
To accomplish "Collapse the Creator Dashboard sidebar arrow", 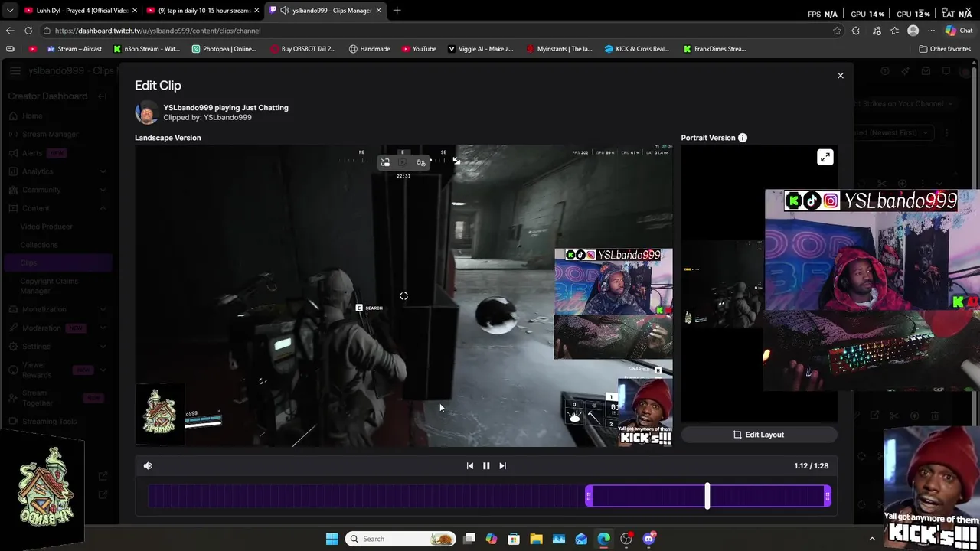I will click(103, 96).
